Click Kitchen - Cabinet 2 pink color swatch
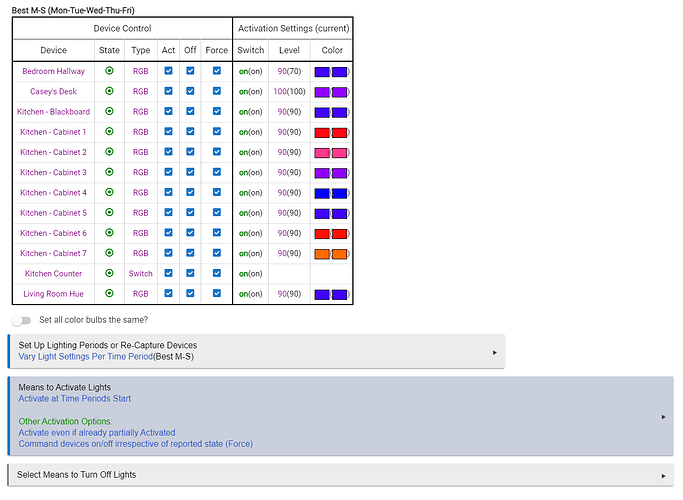 coord(322,153)
